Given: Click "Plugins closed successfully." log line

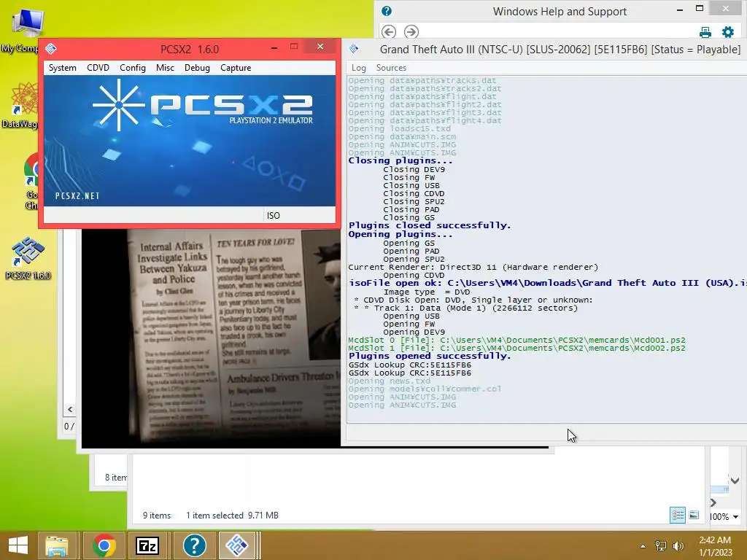Looking at the screenshot, I should tap(429, 225).
